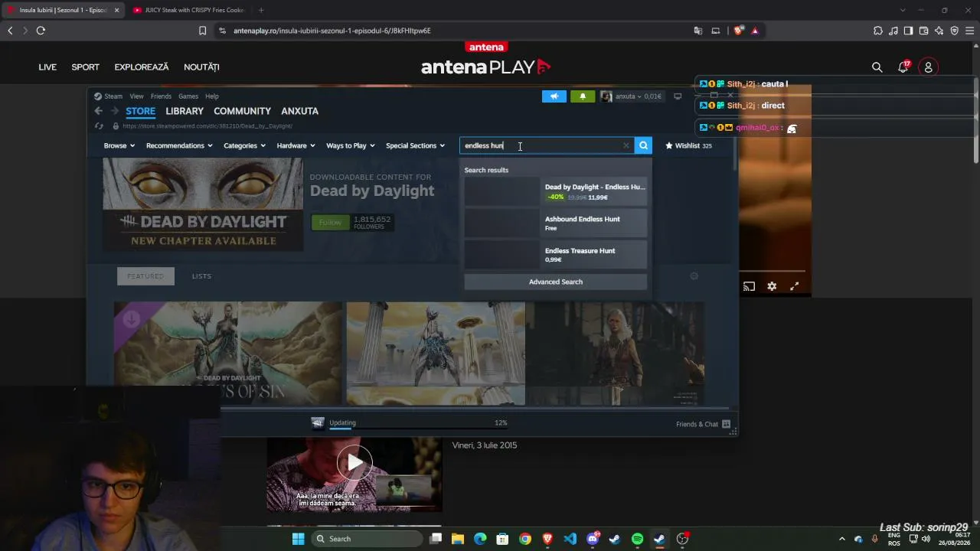Open the antenaPLAY search magnifier

tap(877, 67)
